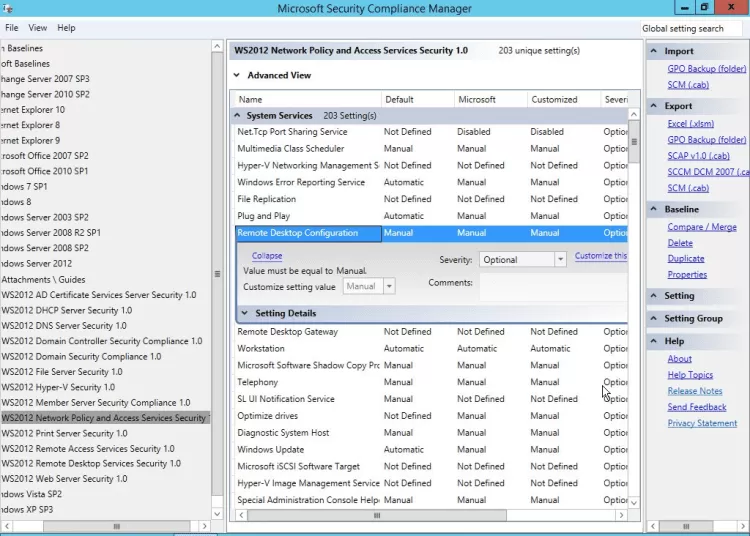
Task: Collapse the Advanced View section
Action: click(x=237, y=75)
